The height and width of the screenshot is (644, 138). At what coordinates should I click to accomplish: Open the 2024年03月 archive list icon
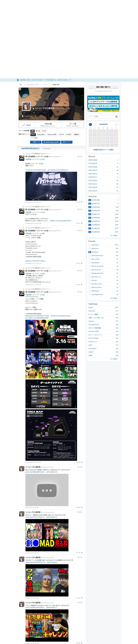coord(90,228)
